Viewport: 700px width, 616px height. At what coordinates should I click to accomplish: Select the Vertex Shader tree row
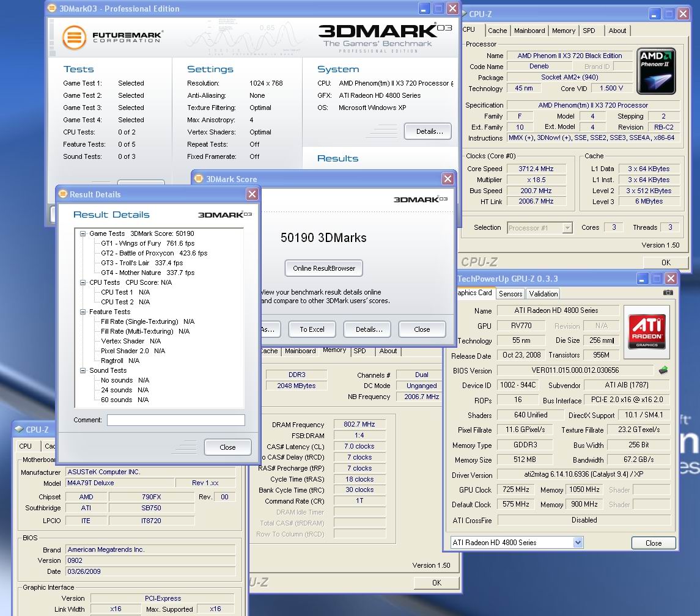pos(131,341)
